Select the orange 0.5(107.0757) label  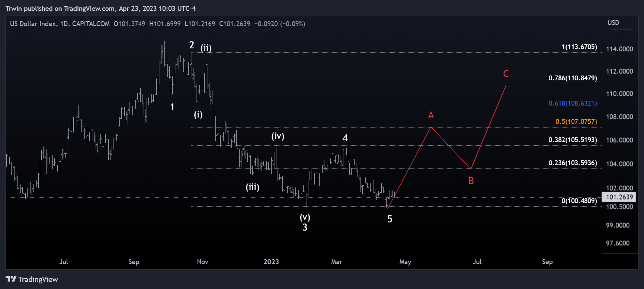[576, 122]
